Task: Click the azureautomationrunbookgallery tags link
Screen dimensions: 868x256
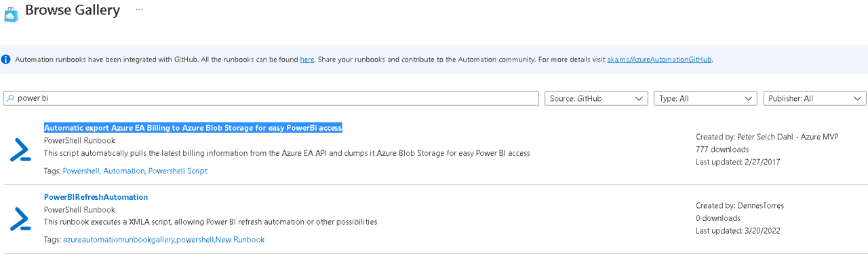Action: pos(119,240)
